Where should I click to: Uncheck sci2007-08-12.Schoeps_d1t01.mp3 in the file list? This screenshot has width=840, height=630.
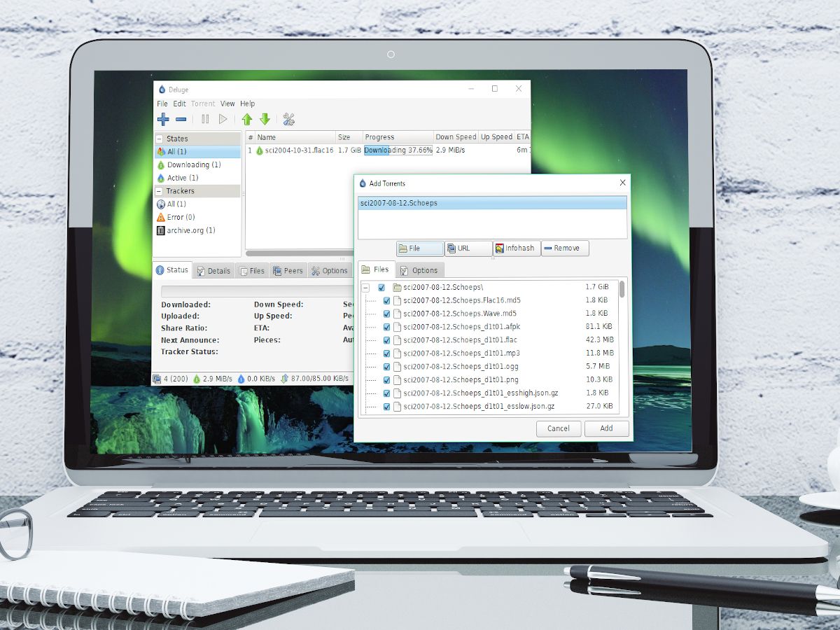point(386,353)
